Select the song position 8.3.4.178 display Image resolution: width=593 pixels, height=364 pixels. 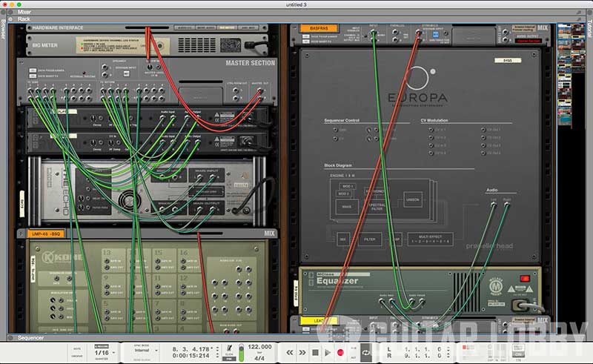(191, 349)
